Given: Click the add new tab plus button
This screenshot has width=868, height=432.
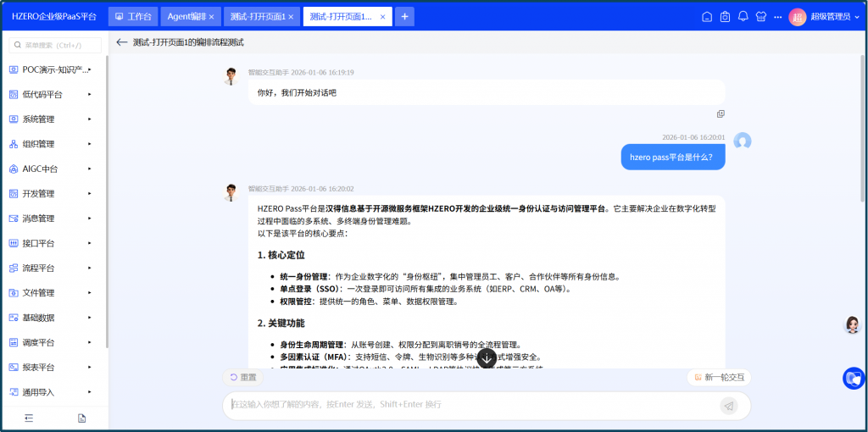Looking at the screenshot, I should pos(404,17).
